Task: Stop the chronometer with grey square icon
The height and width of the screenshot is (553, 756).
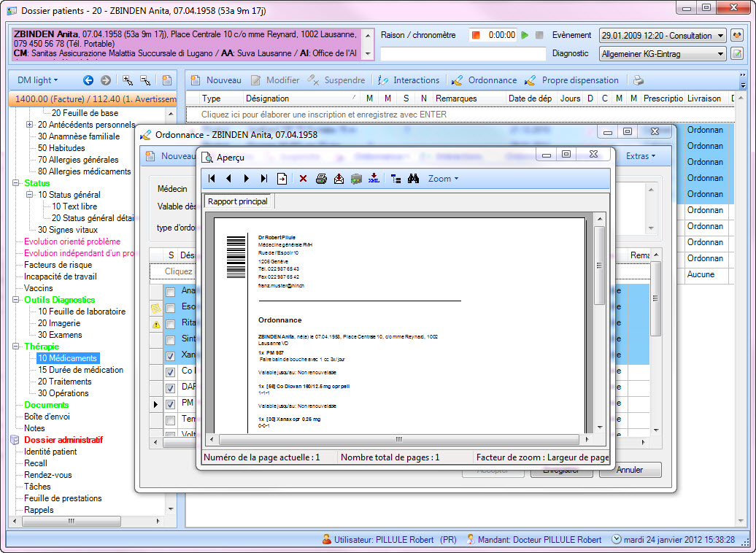Action: point(539,35)
